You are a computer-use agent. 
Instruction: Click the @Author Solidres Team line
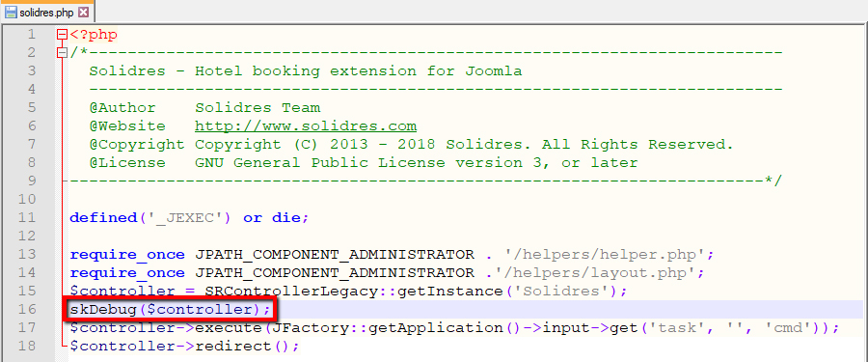[x=204, y=108]
